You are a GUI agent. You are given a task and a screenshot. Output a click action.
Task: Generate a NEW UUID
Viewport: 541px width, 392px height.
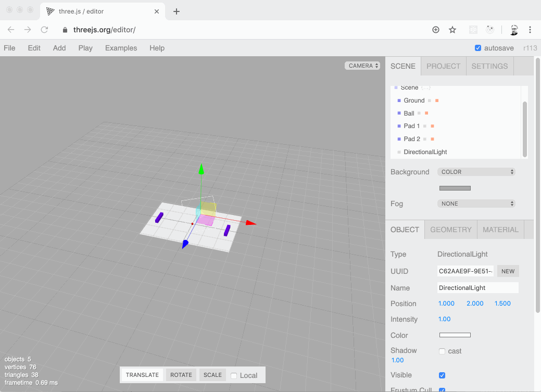508,271
